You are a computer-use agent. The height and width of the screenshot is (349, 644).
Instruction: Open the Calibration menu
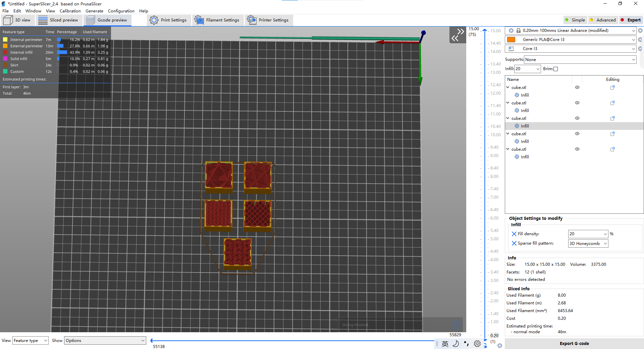tap(70, 11)
